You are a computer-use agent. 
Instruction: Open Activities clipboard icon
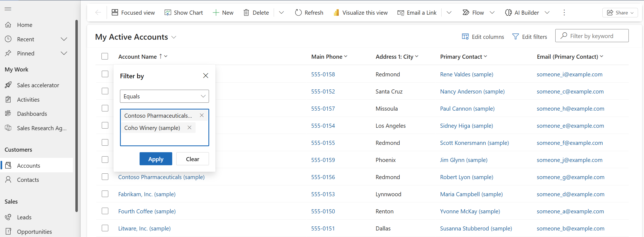[8, 99]
